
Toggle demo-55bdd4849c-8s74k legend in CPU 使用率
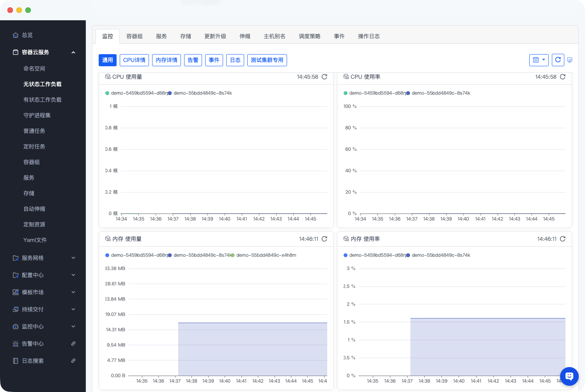441,93
